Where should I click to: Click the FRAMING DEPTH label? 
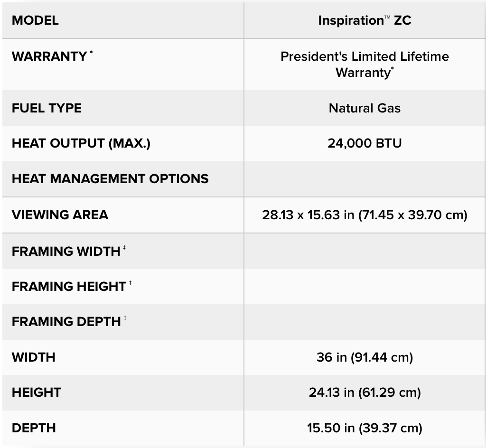66,322
